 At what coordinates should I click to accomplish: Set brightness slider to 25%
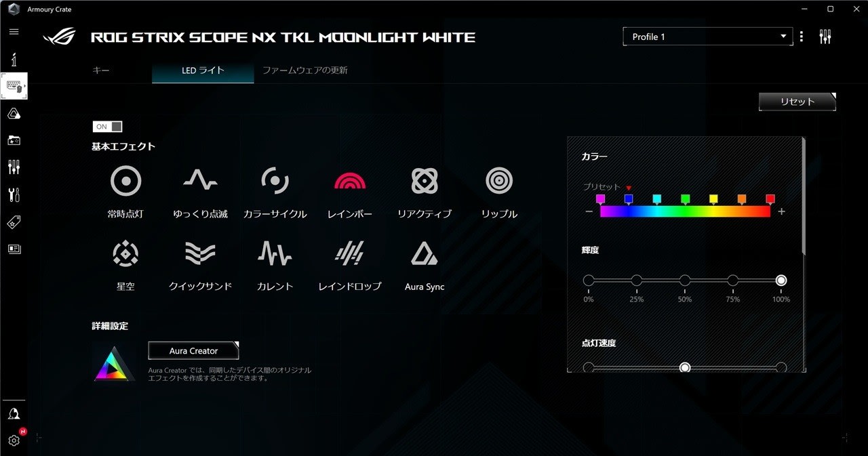pos(637,281)
